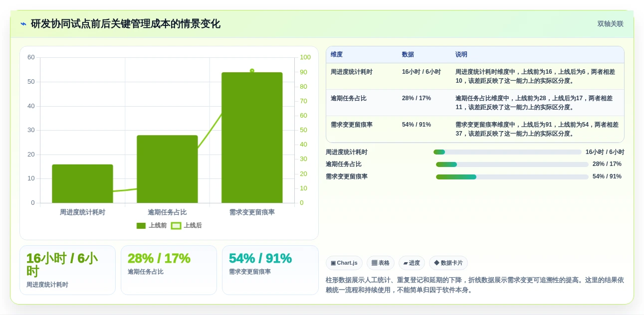Select the 表格 chip
The width and height of the screenshot is (644, 315).
pos(381,263)
